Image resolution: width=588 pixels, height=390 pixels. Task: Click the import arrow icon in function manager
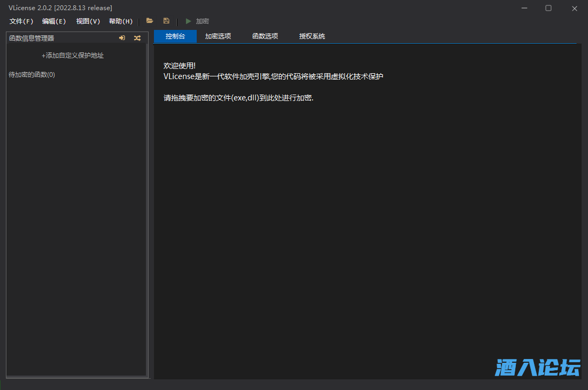coord(122,38)
